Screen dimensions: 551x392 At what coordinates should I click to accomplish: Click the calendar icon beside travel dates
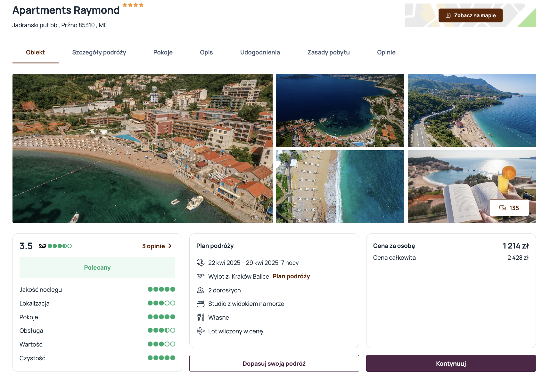[x=201, y=263]
